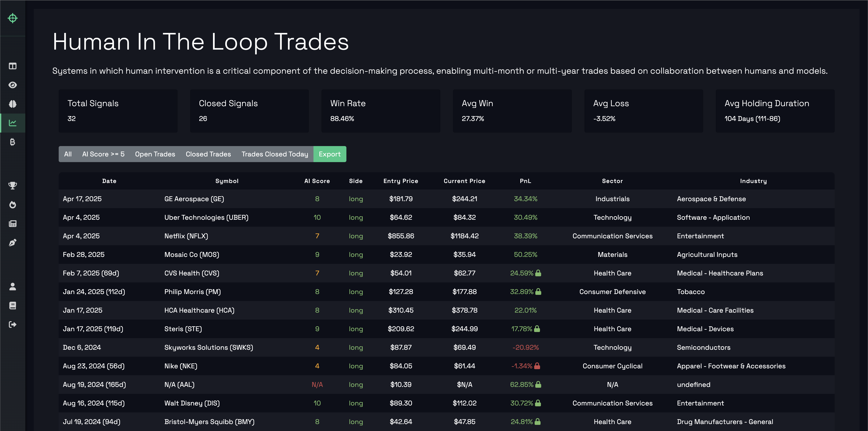Screen dimensions: 868x431
Task: Sort by the Industry column header
Action: (x=753, y=181)
